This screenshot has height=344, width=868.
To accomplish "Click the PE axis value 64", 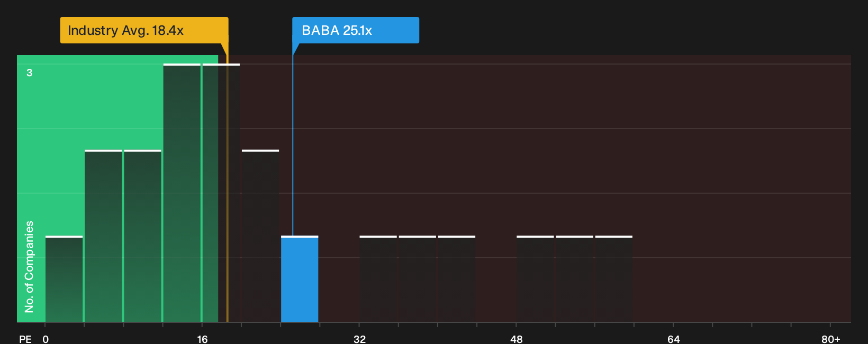I will point(673,339).
